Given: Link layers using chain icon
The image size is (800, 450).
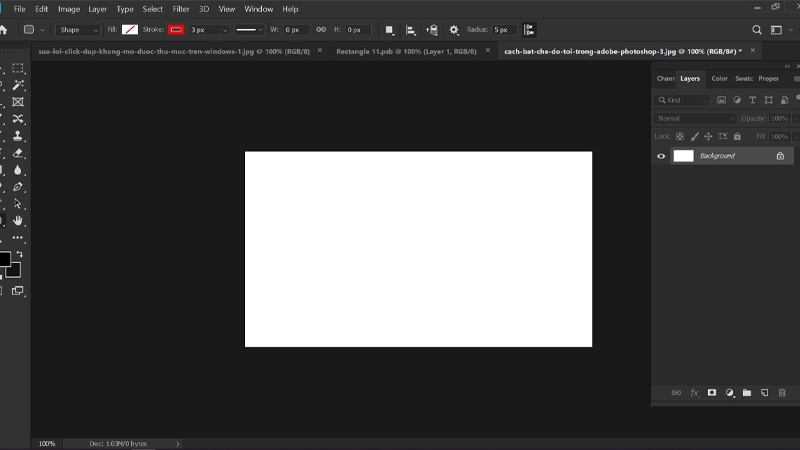Looking at the screenshot, I should point(676,392).
